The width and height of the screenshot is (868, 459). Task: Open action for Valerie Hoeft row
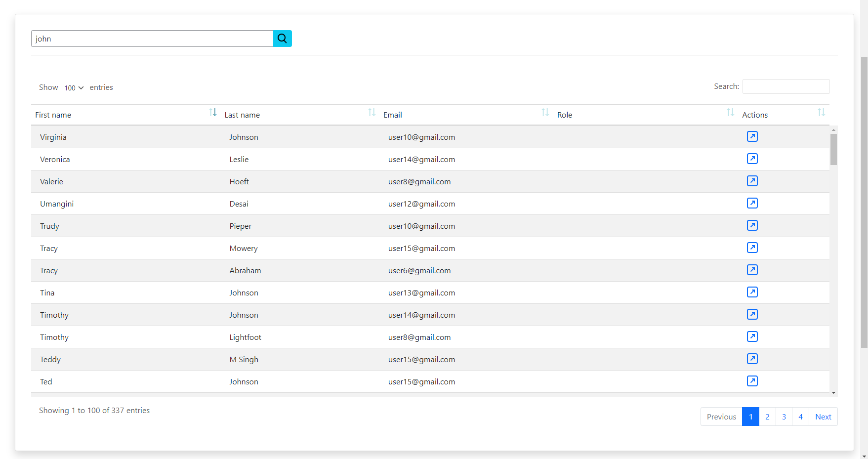[x=752, y=181]
